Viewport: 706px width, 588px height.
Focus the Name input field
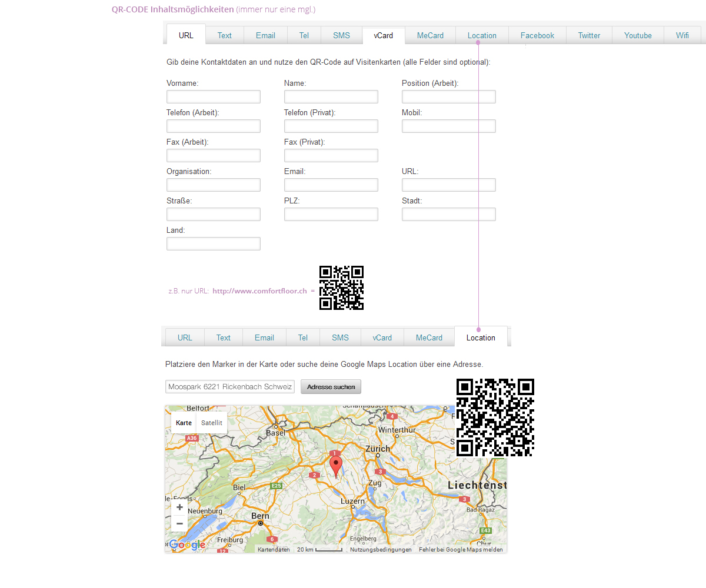(331, 96)
